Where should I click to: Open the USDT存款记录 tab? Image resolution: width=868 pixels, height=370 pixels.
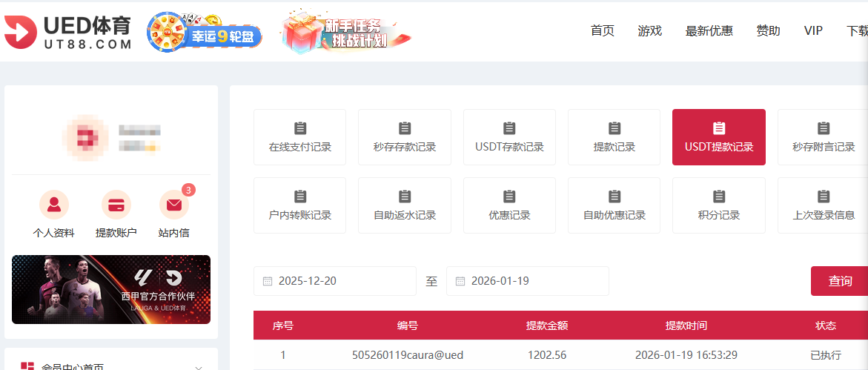click(x=509, y=137)
